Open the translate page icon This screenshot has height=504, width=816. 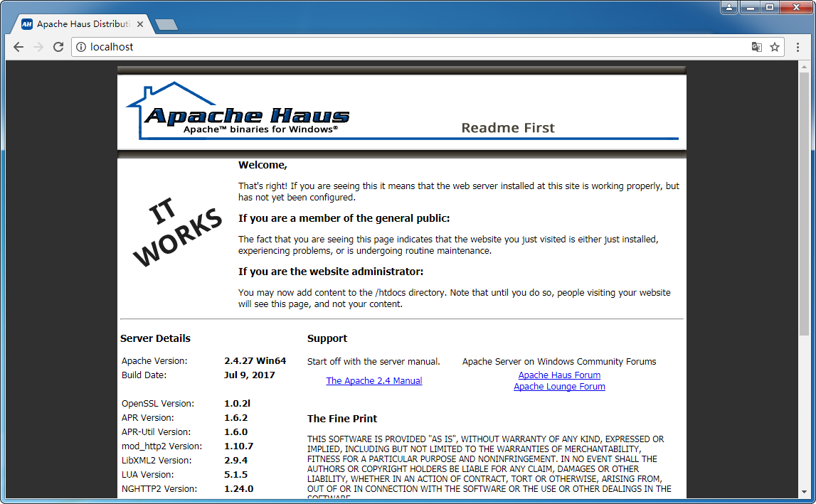(x=757, y=47)
